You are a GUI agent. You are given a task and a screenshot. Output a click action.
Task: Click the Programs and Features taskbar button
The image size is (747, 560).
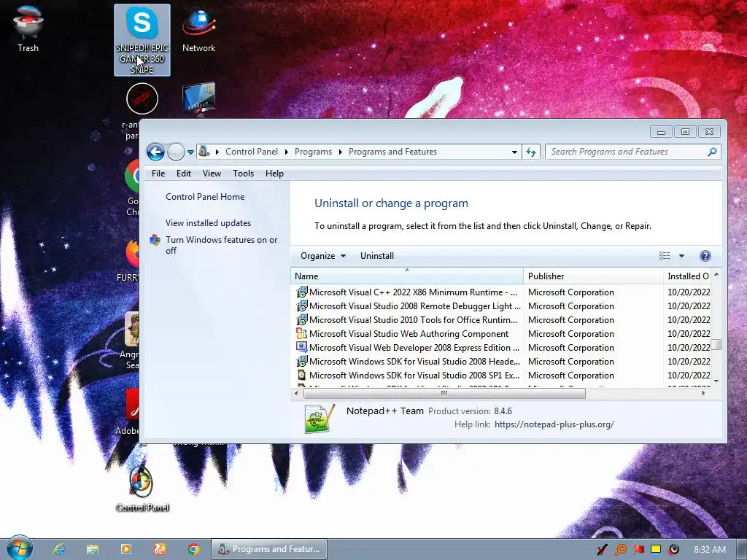(269, 549)
